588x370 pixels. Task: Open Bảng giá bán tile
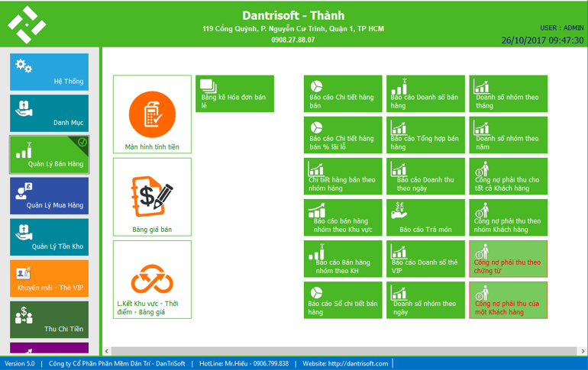[152, 197]
